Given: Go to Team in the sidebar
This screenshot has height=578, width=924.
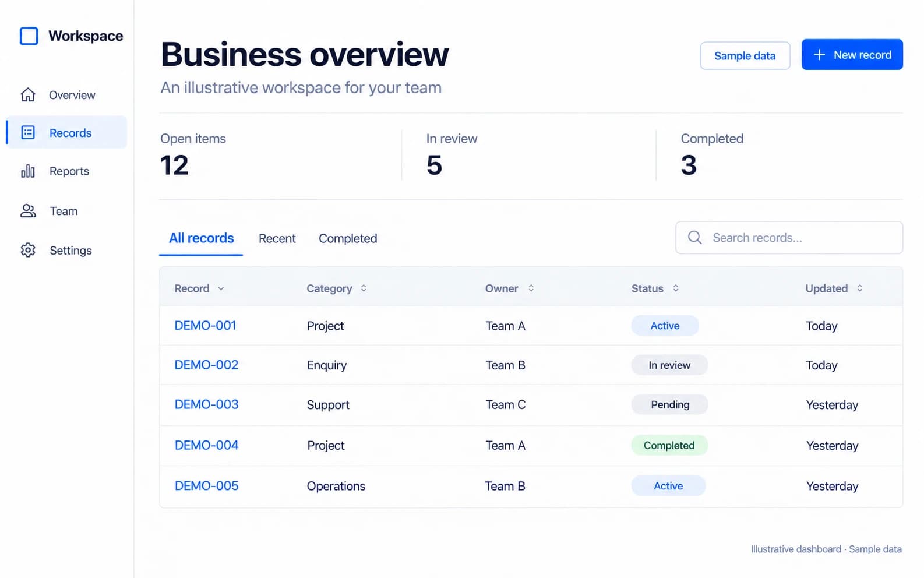Looking at the screenshot, I should point(66,211).
